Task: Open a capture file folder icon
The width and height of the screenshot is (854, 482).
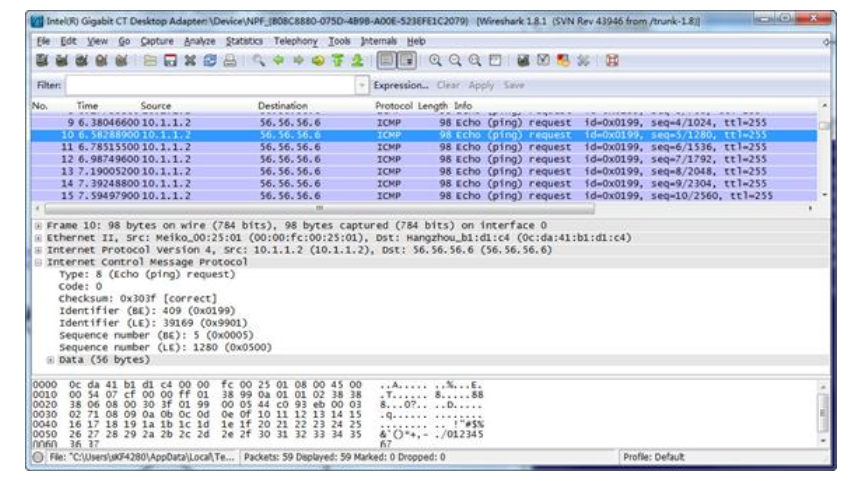Action: tap(150, 60)
